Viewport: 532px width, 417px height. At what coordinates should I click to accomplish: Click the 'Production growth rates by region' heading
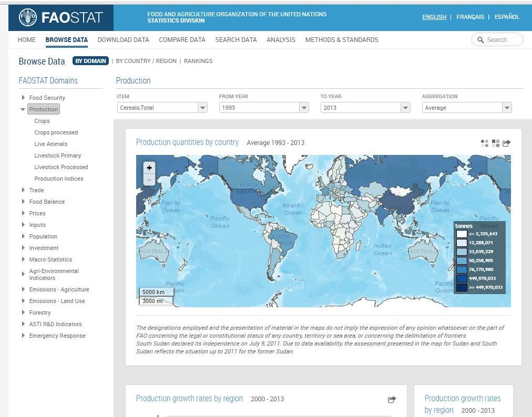189,398
